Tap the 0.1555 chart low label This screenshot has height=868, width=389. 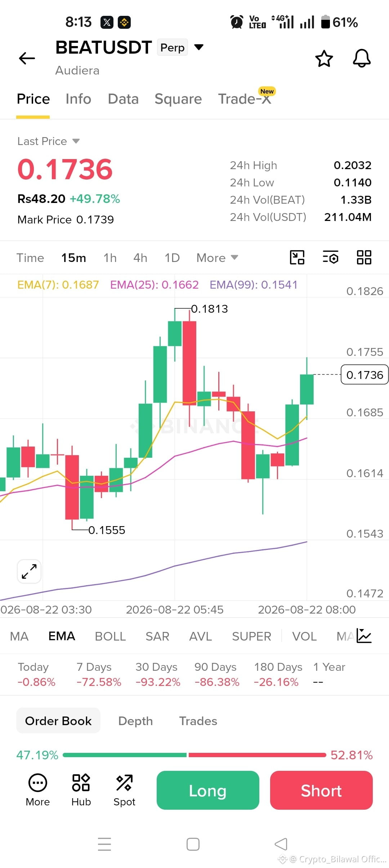107,530
